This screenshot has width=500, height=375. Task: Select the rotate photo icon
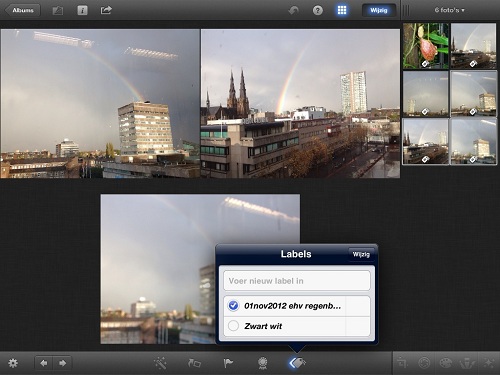coord(194,363)
